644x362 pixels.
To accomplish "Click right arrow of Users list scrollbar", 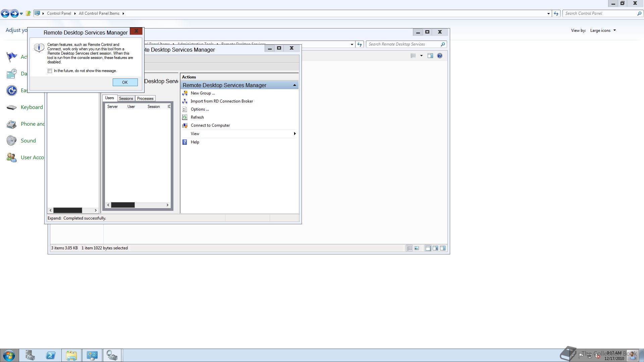I will (167, 205).
